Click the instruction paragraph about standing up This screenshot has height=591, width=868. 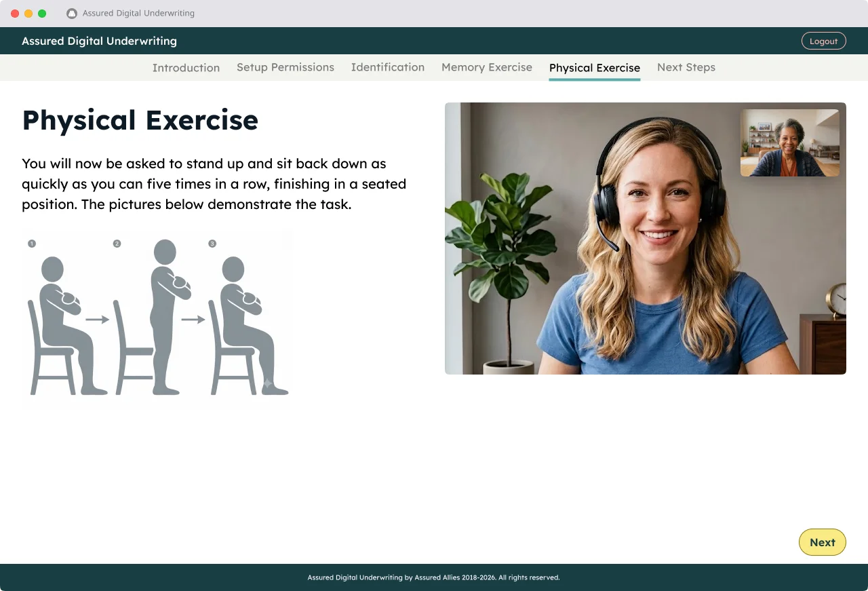[214, 184]
